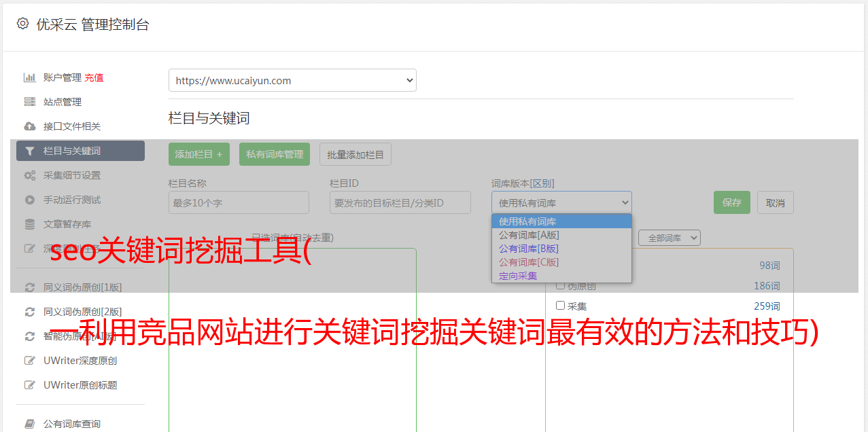
Task: Click the gear icon beside 优采云 管理控制台
Action: coord(22,24)
